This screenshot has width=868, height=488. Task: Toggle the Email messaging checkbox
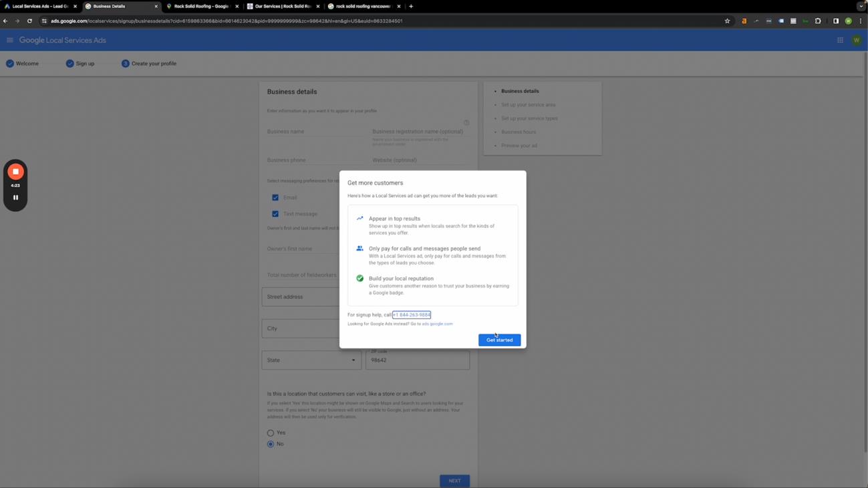point(275,198)
